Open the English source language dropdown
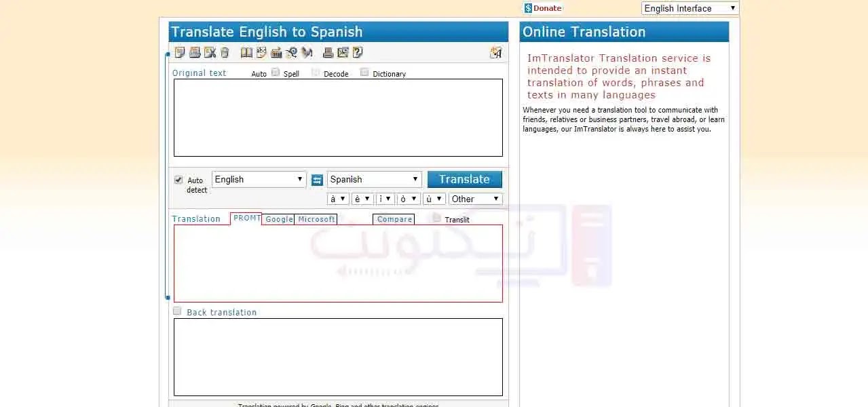 [259, 179]
